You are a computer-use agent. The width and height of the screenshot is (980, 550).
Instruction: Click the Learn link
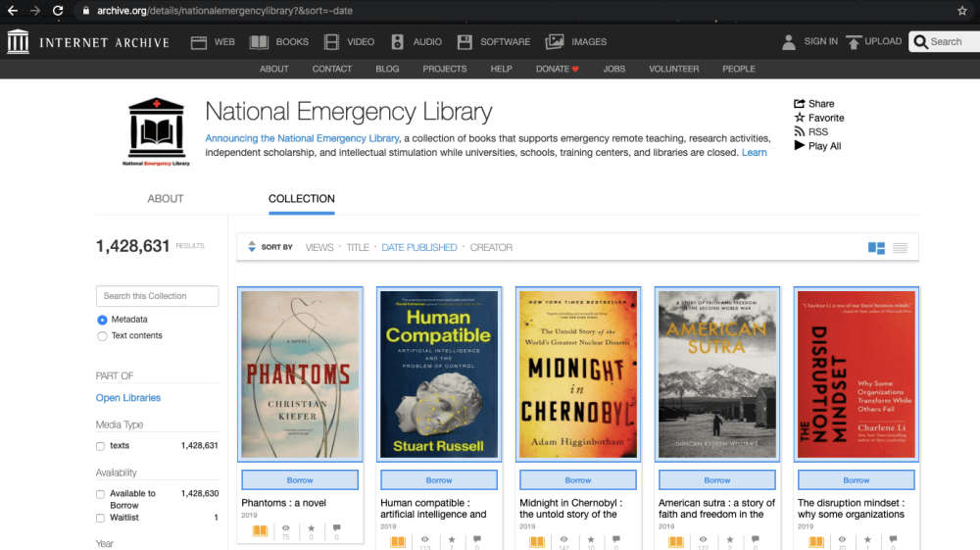[754, 153]
